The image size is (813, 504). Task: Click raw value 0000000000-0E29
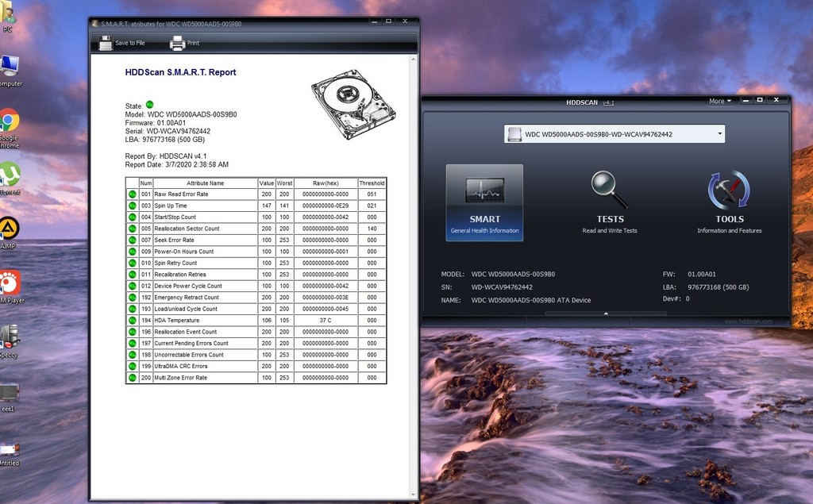[x=326, y=206]
